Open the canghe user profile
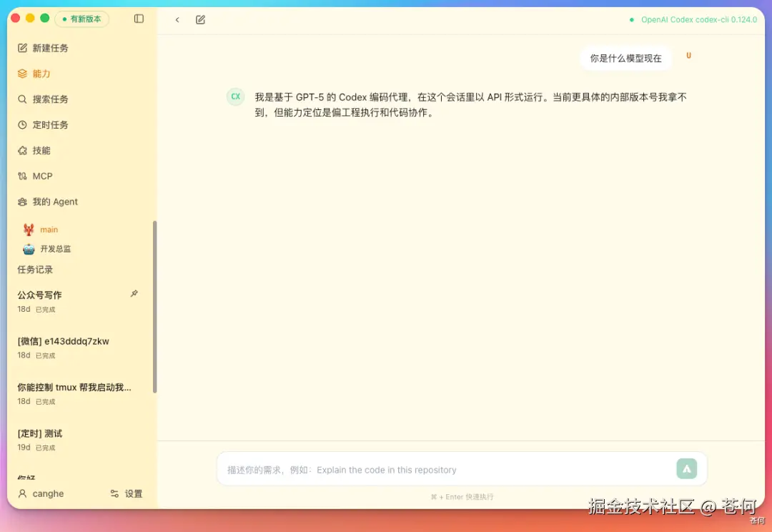 pyautogui.click(x=41, y=493)
